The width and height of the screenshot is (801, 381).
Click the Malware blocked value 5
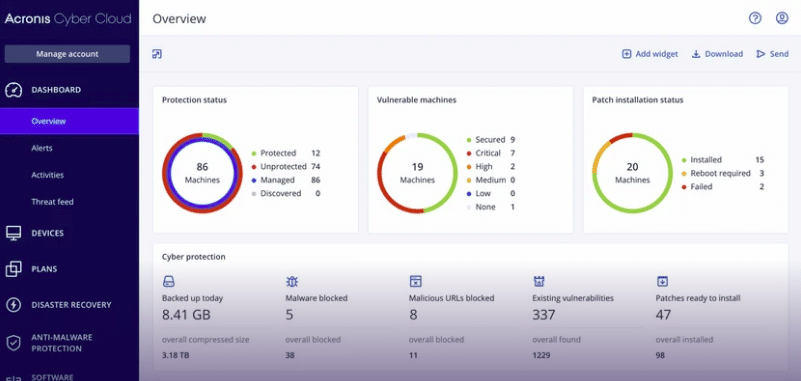tap(290, 315)
